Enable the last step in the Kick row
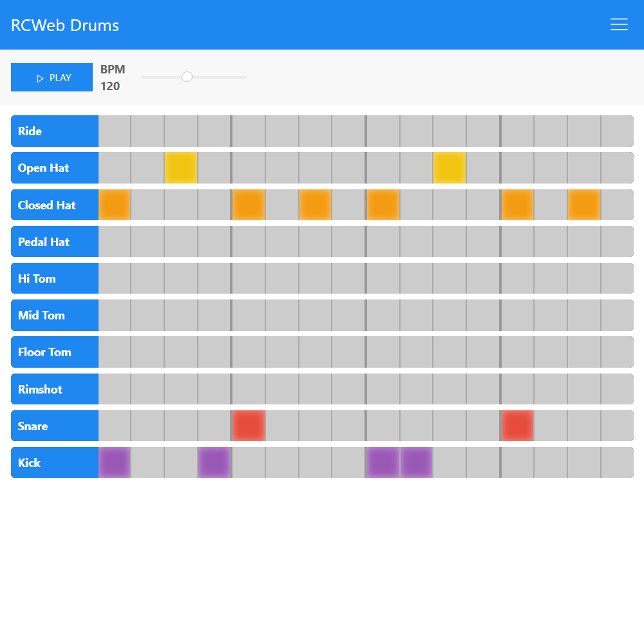 tap(617, 462)
